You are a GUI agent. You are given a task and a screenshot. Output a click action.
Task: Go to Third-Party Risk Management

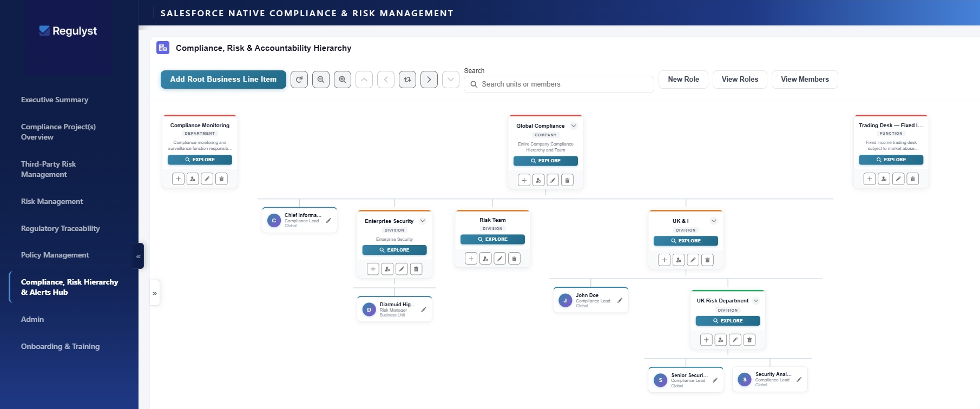coord(48,169)
